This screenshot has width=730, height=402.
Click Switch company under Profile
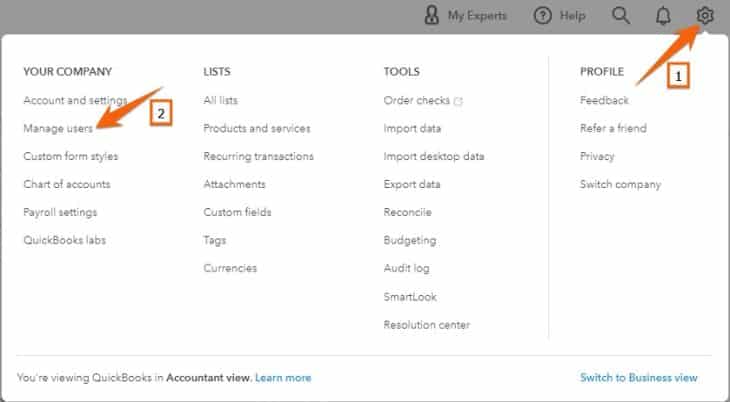point(620,184)
